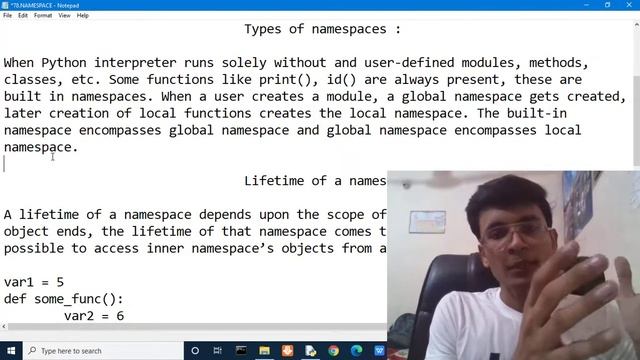Open the Format menu
Viewport: 640px width, 360px height.
tap(43, 16)
